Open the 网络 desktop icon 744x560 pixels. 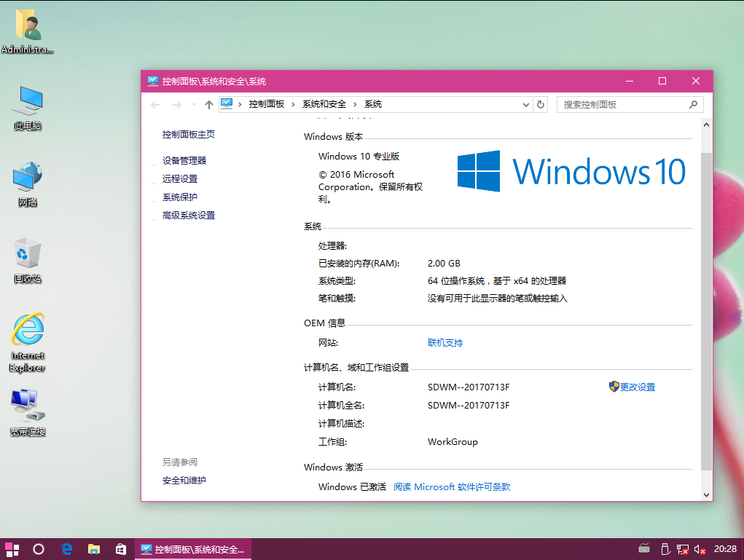[x=28, y=184]
